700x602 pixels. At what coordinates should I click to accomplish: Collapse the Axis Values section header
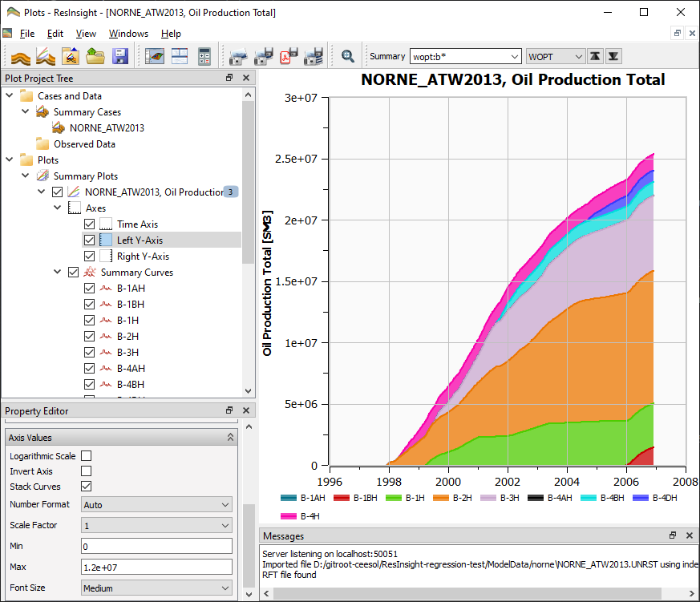pos(230,437)
